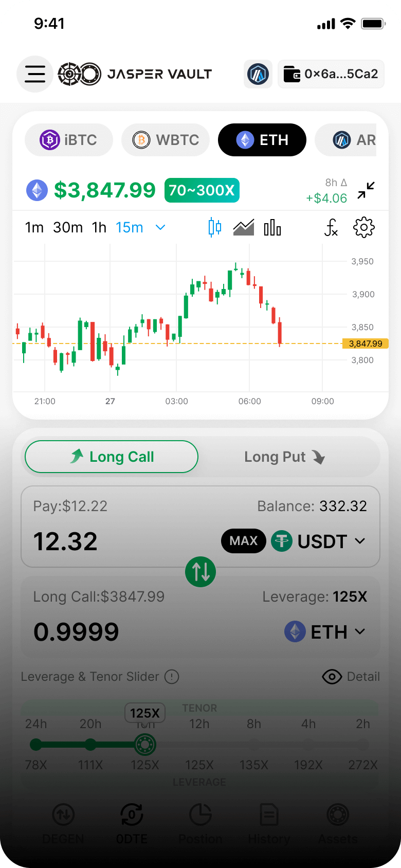Expand the 15m timeframe dropdown
This screenshot has height=868, width=401.
click(x=160, y=227)
